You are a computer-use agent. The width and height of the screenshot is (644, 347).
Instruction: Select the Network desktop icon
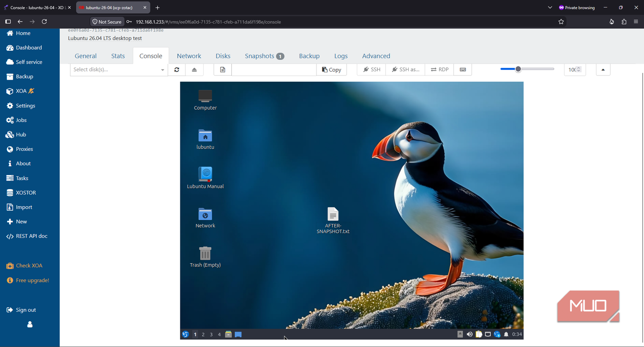coord(205,218)
